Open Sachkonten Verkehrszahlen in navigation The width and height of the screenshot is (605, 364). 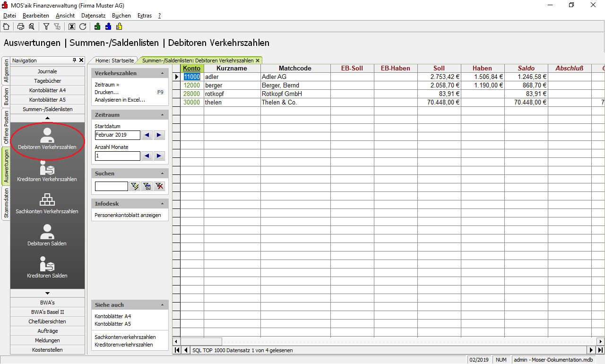click(x=47, y=204)
